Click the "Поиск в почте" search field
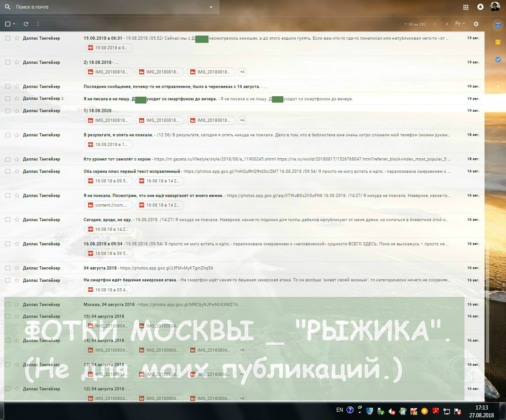 [x=110, y=7]
